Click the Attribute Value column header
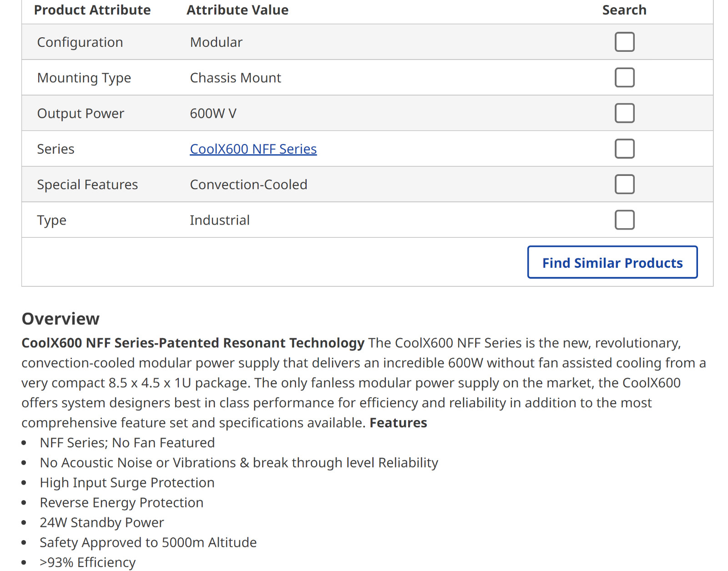Image resolution: width=728 pixels, height=571 pixels. pos(238,10)
